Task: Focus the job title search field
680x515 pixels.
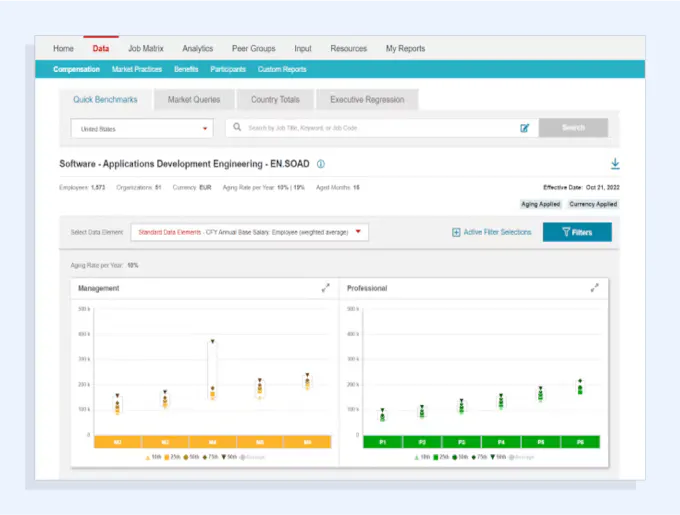Action: (382, 128)
